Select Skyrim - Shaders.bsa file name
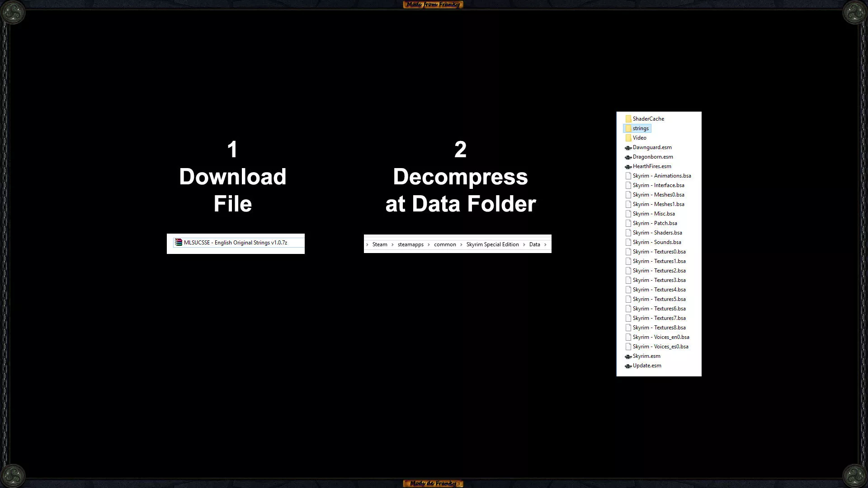This screenshot has width=868, height=488. point(657,233)
